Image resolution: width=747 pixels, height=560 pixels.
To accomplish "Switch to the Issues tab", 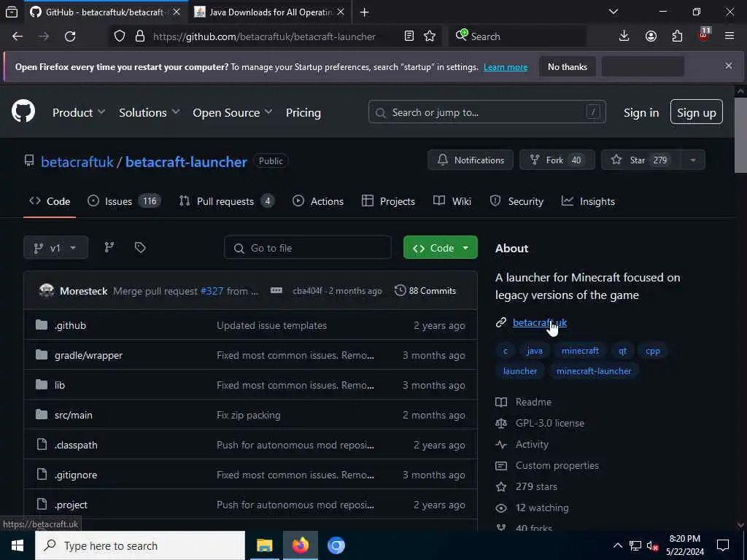I will pos(124,201).
